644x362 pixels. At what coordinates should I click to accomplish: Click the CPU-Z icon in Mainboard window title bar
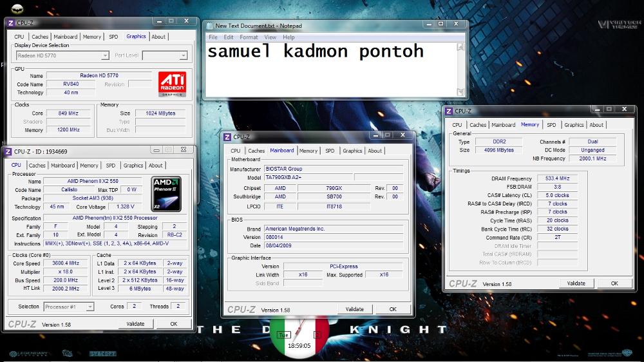(227, 137)
